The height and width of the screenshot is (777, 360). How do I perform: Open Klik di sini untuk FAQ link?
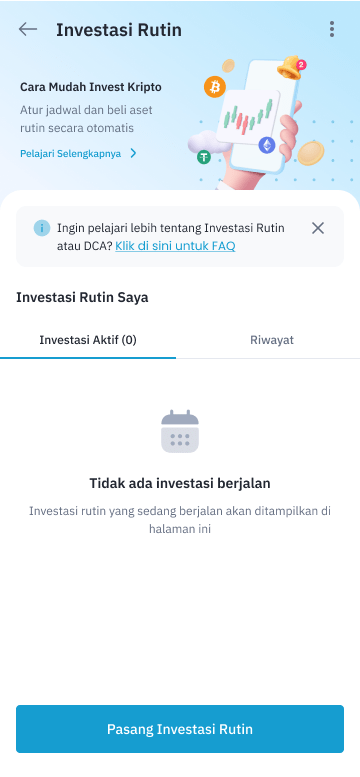tap(176, 246)
